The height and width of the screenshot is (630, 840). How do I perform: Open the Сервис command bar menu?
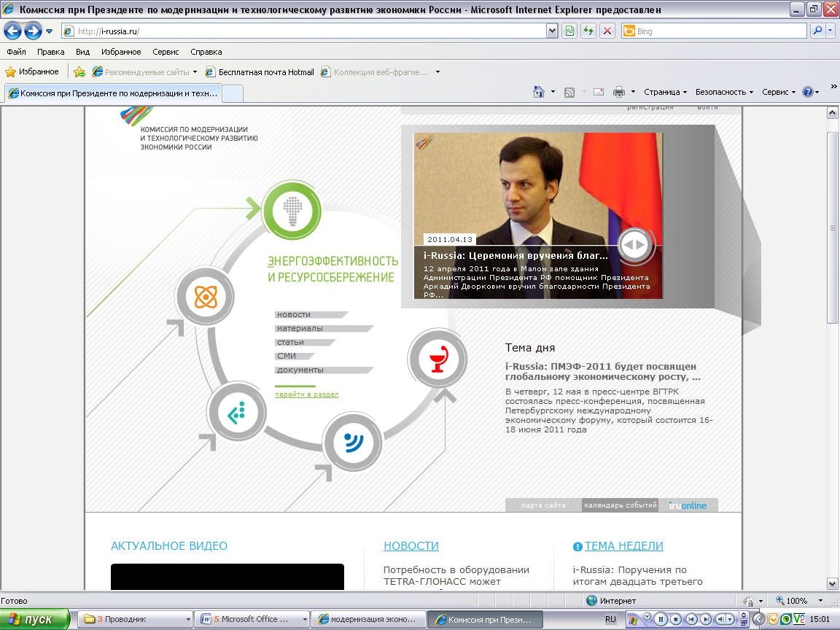click(779, 92)
